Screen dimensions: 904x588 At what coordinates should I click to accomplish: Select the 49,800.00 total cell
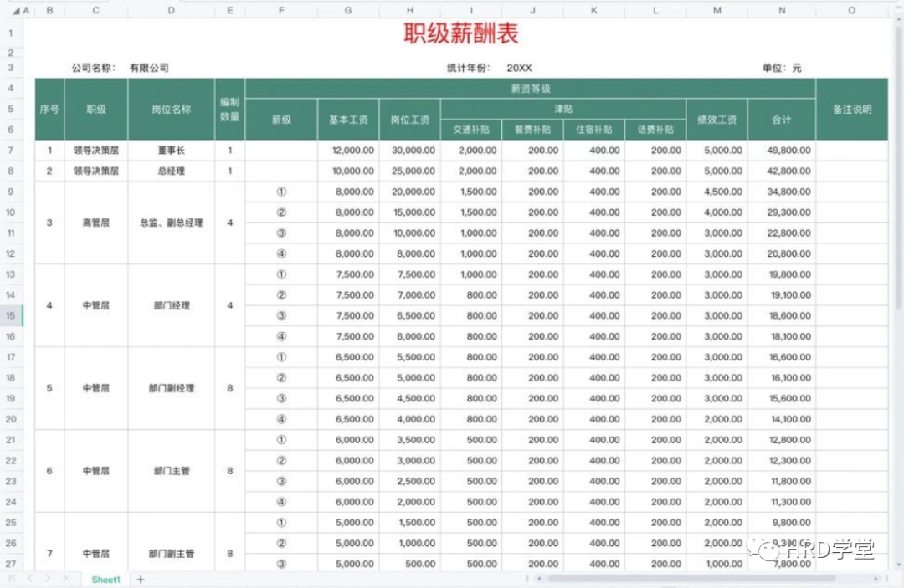782,151
